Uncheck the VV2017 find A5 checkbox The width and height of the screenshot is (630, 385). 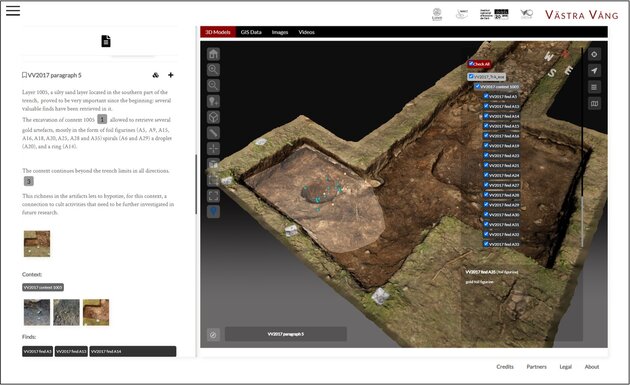(486, 96)
